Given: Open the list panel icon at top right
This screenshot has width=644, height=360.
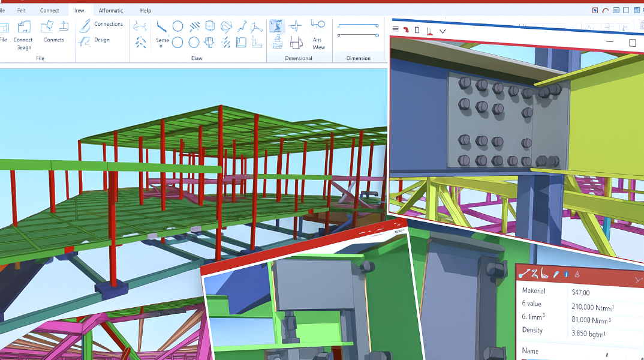Looking at the screenshot, I should (x=616, y=10).
